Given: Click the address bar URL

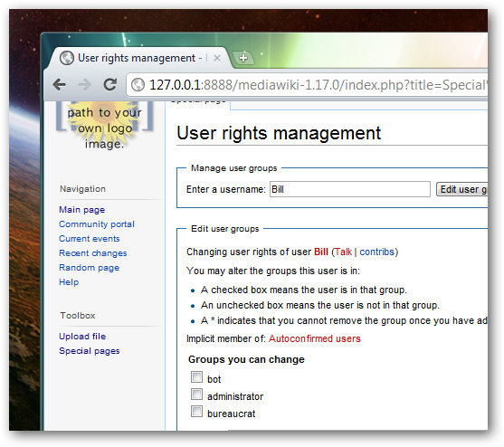Looking at the screenshot, I should [x=319, y=85].
